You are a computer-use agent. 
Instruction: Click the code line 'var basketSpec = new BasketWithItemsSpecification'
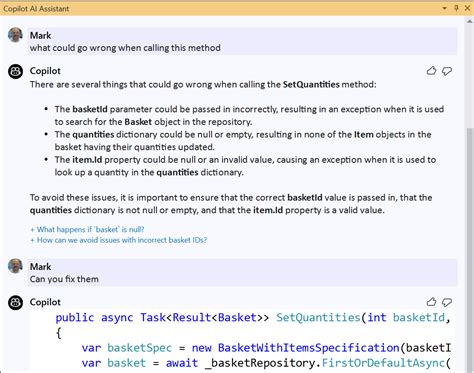(266, 348)
